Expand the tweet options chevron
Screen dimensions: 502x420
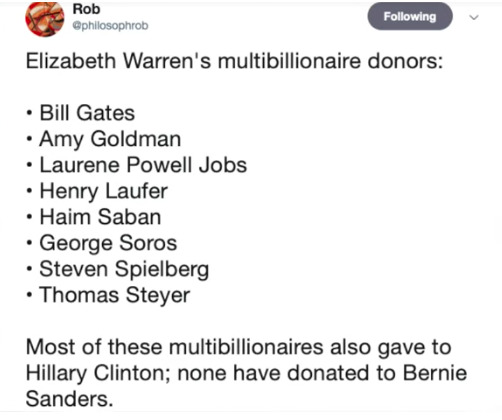pyautogui.click(x=474, y=17)
